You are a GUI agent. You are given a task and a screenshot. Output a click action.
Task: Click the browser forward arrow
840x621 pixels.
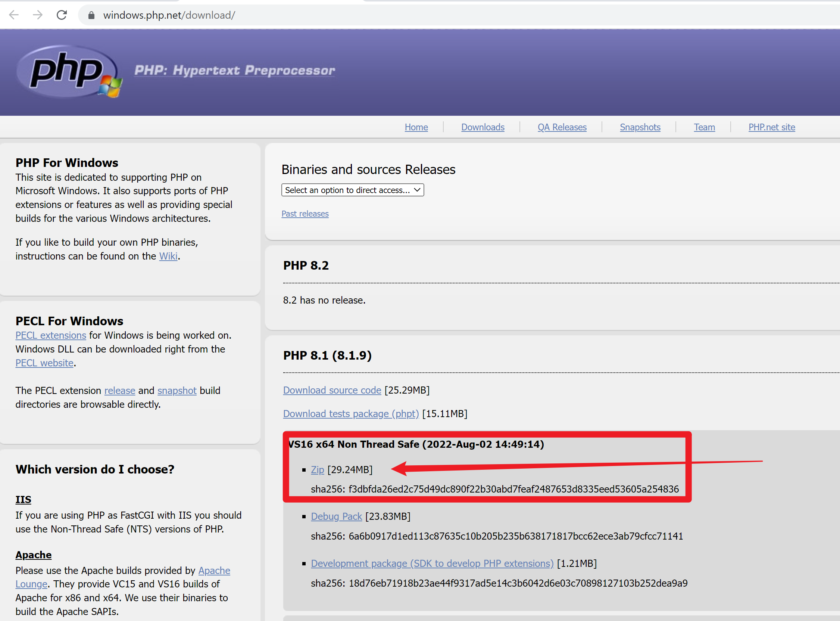pos(38,15)
